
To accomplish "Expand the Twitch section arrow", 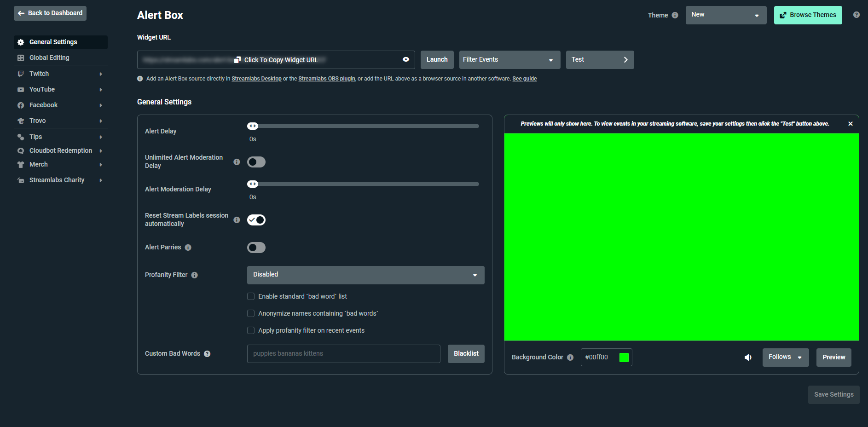I will pos(100,74).
